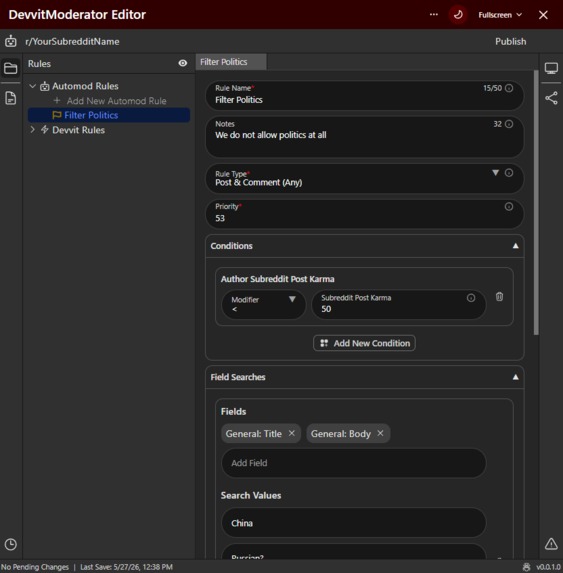Close the DevvitModerator Editor
This screenshot has height=573, width=563.
coord(543,15)
